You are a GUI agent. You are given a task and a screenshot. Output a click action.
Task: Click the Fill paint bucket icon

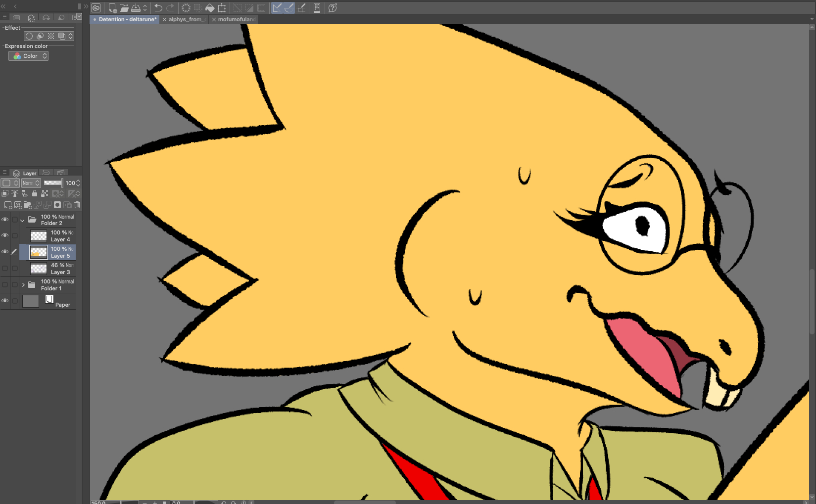(x=210, y=8)
